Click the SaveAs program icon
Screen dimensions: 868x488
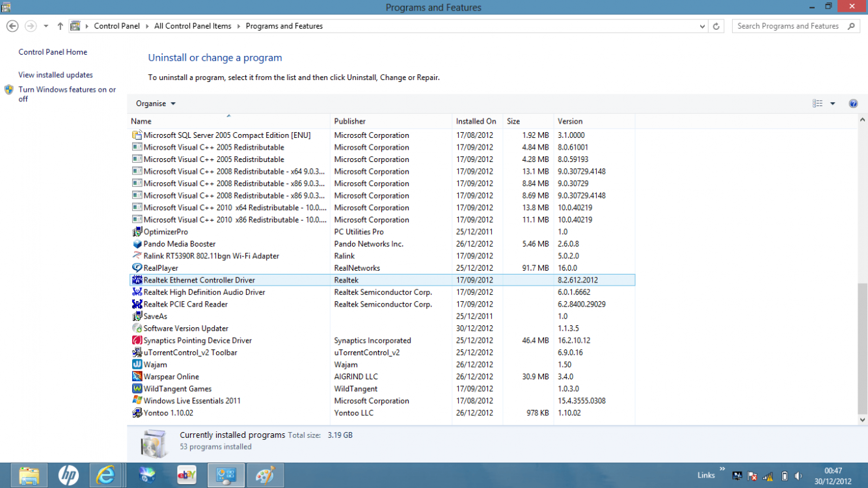coord(137,316)
